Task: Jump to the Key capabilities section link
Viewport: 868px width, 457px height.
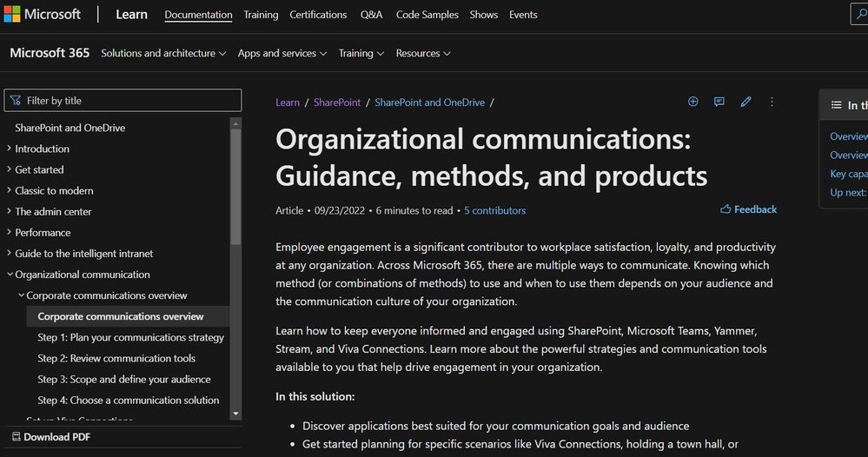Action: pos(849,174)
